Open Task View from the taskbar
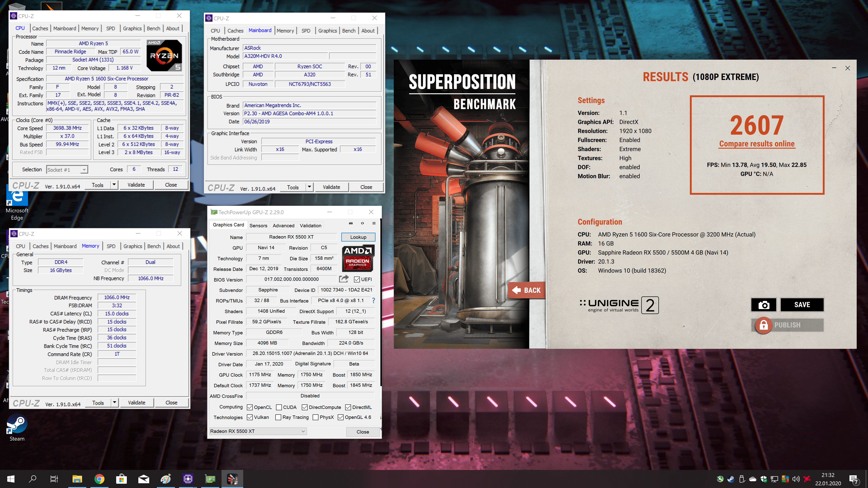Viewport: 868px width, 488px height. [54, 479]
